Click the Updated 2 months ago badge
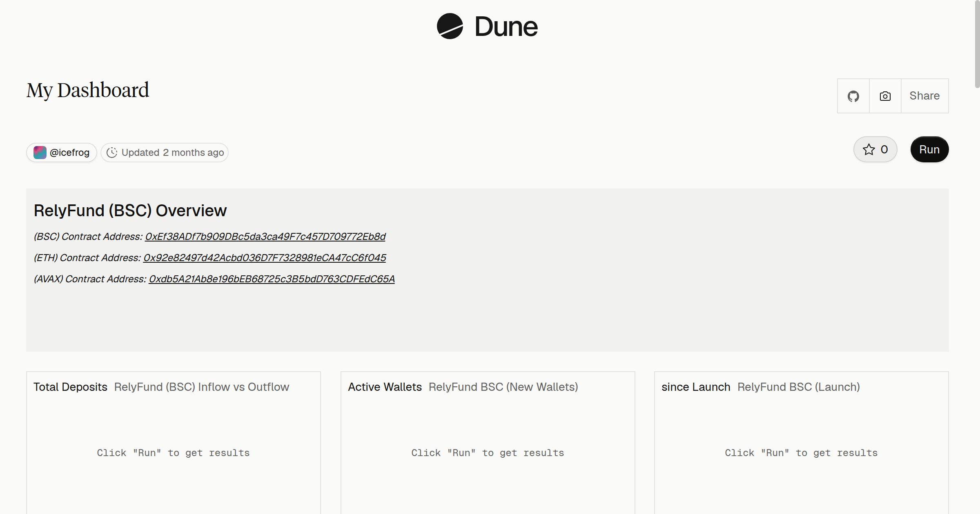Viewport: 980px width, 514px height. (x=165, y=153)
